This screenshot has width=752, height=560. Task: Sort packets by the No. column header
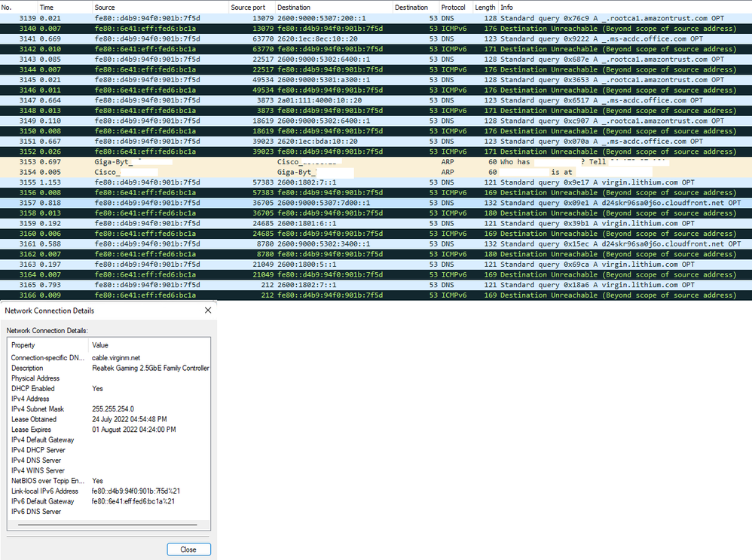pos(19,8)
